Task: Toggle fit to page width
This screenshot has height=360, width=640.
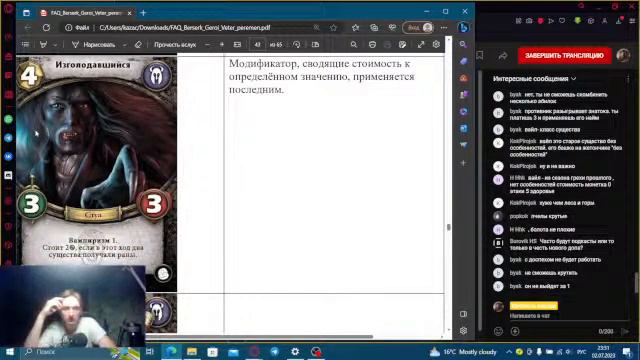Action: coord(237,44)
